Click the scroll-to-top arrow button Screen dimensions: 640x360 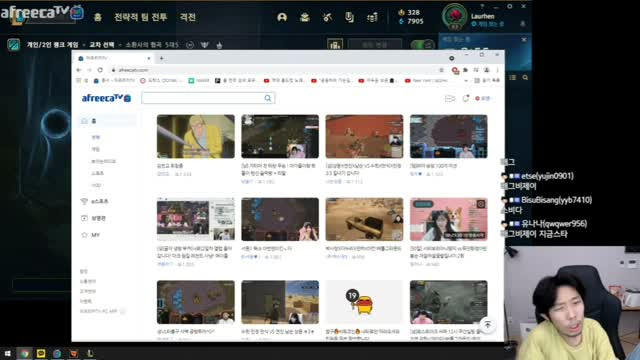[487, 325]
